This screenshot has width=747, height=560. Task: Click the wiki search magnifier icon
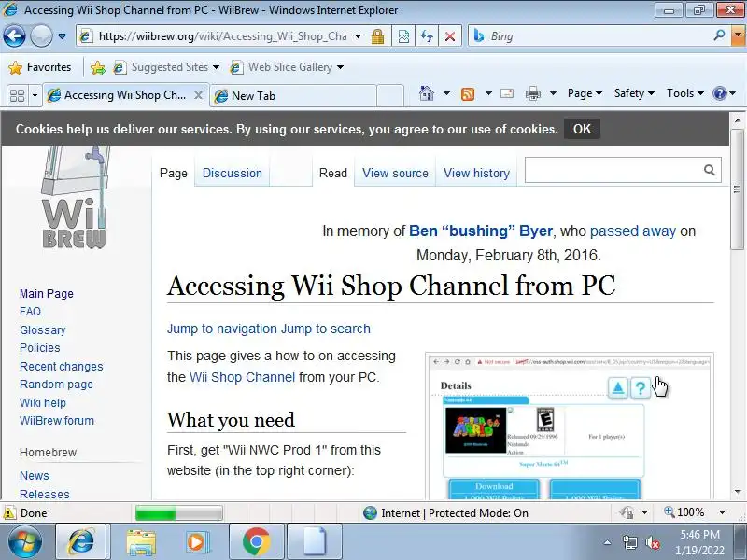(x=710, y=170)
